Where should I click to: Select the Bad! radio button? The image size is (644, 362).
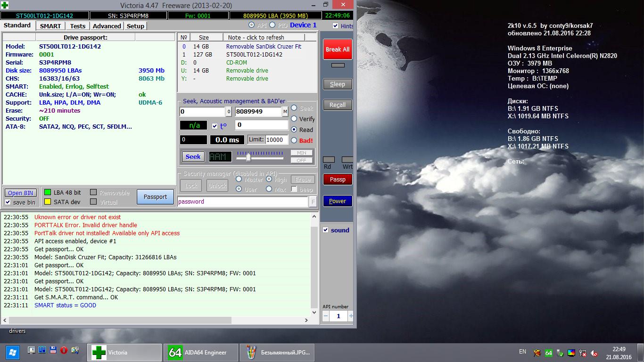[x=294, y=140]
